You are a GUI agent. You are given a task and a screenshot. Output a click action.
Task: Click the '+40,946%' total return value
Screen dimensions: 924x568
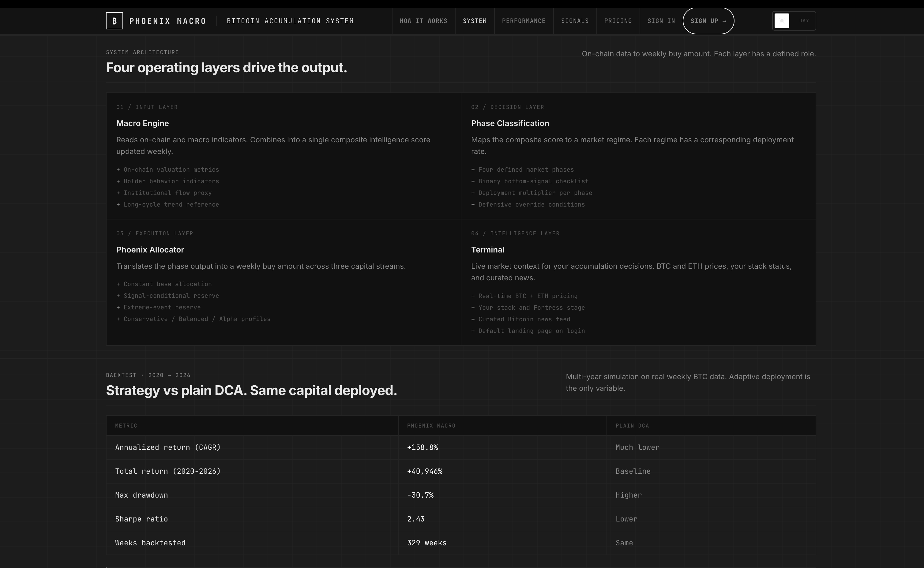point(425,472)
